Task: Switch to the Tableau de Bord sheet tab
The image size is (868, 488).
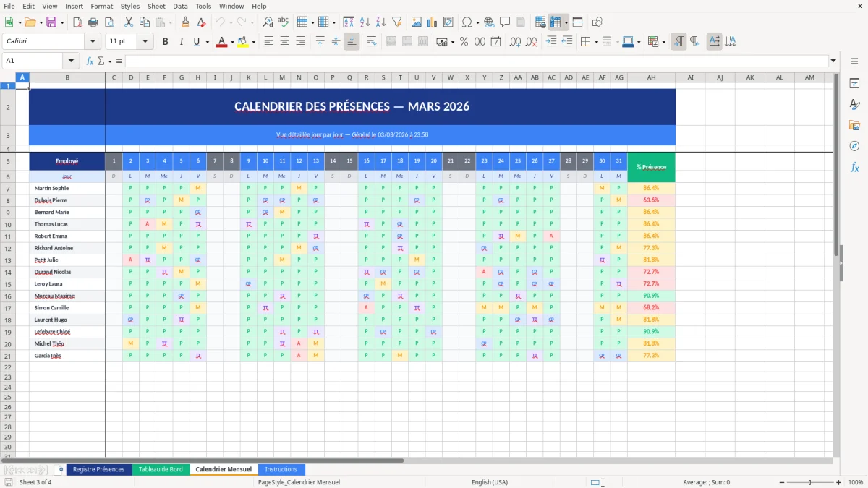Action: [161, 469]
